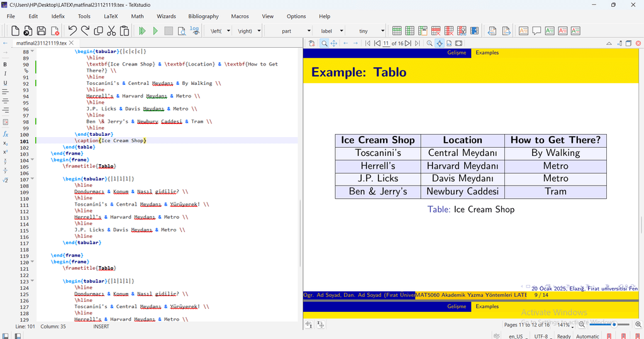Viewport: 644px width, 339px height.
Task: Click zoom-out magnifier near zoom slider
Action: point(582,325)
